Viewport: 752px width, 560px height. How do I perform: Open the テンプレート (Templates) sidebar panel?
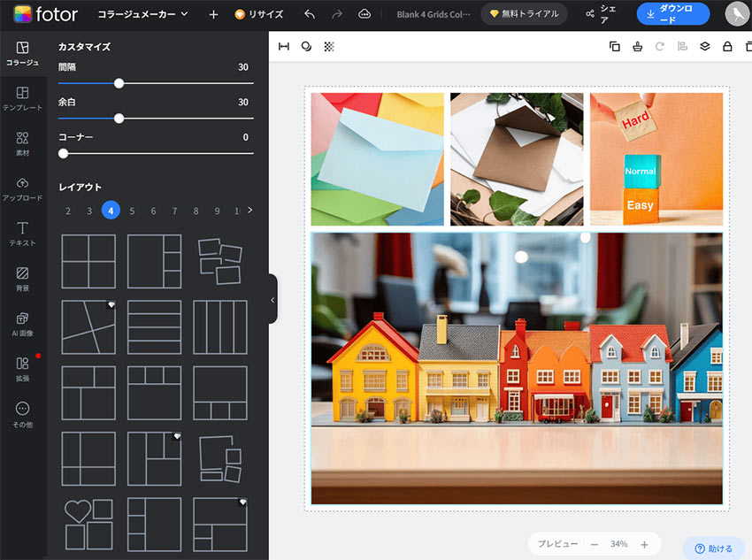coord(22,97)
